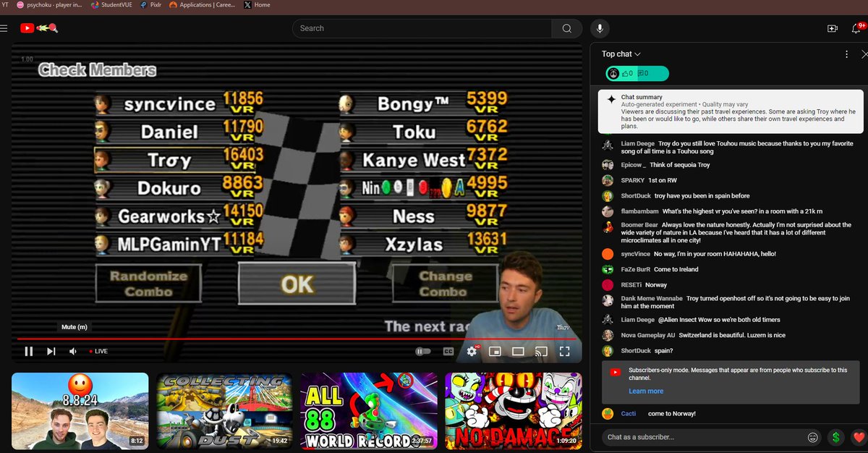Cast video with Play on TV
This screenshot has height=453, width=868.
coord(541,351)
